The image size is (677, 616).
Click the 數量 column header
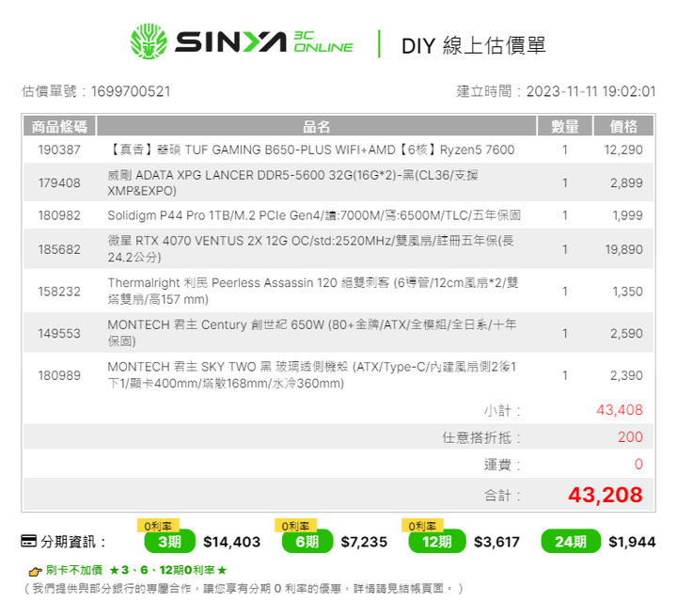click(565, 127)
